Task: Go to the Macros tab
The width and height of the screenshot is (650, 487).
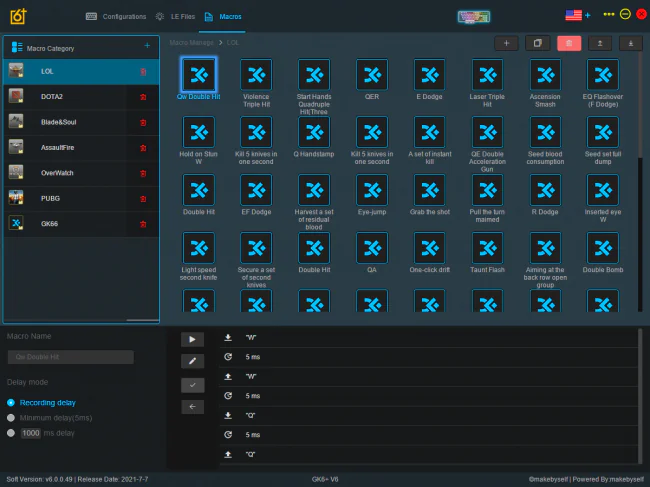Action: click(223, 17)
